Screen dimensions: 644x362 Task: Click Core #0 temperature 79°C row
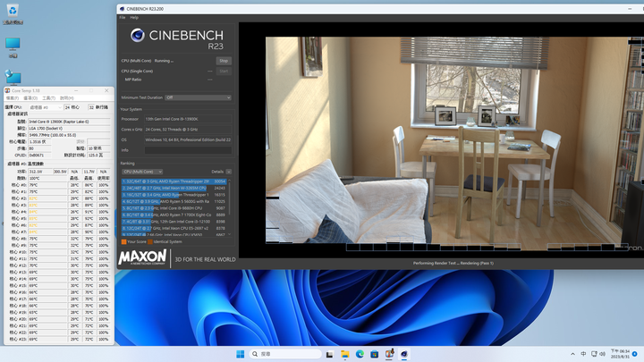(58, 185)
